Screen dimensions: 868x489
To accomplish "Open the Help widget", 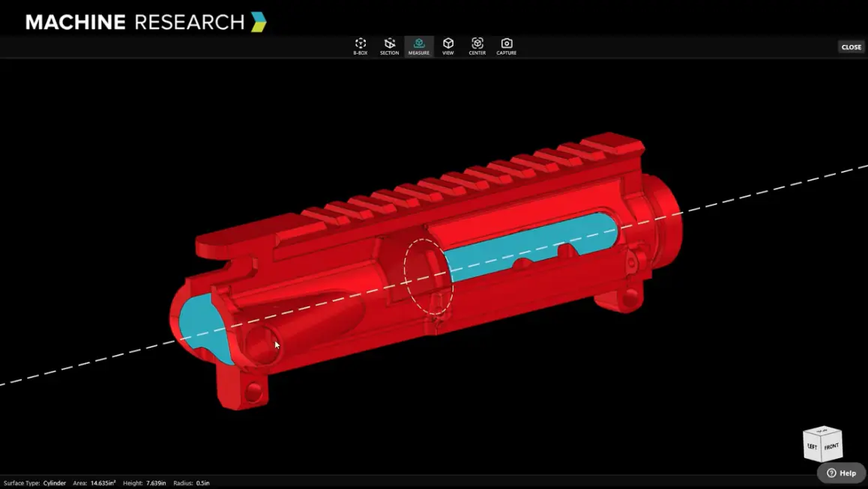I will tap(842, 473).
